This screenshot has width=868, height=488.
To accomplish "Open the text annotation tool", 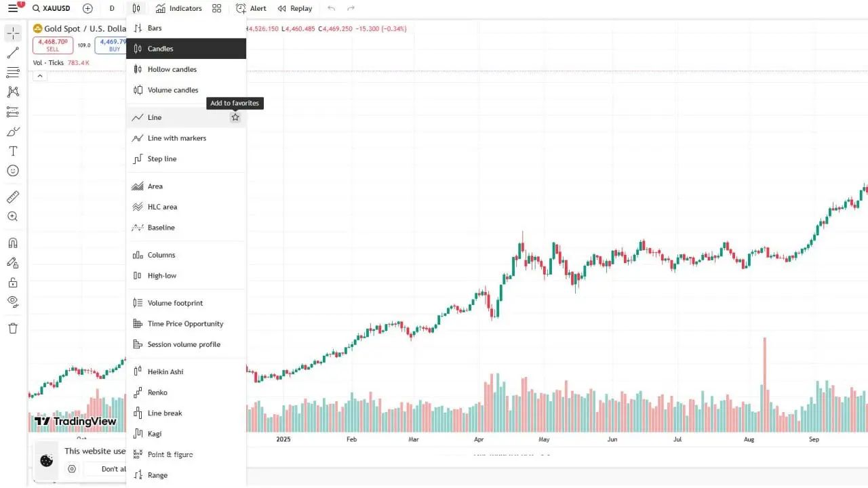I will click(x=13, y=151).
